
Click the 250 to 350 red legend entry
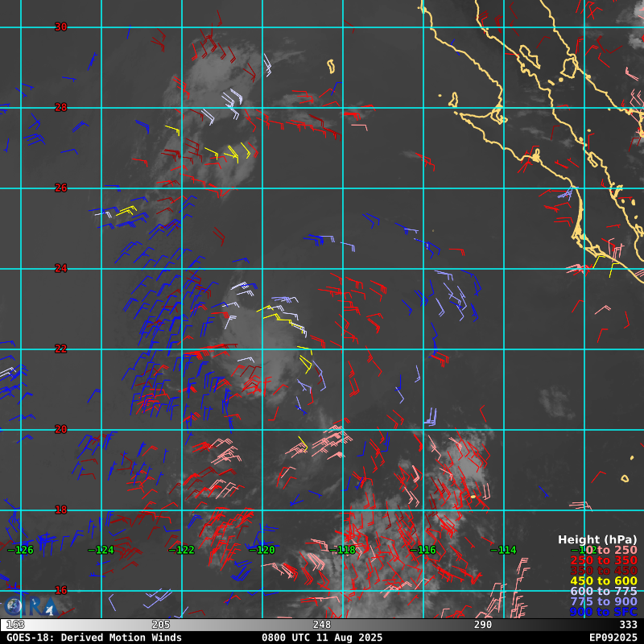coord(603,560)
